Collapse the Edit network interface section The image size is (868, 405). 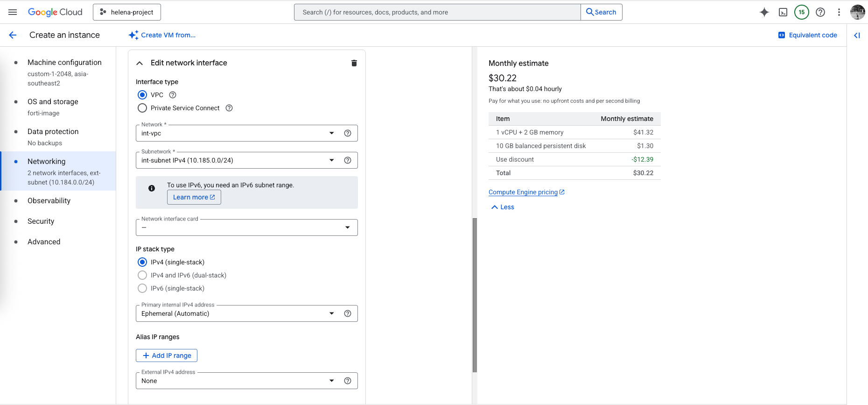(140, 63)
